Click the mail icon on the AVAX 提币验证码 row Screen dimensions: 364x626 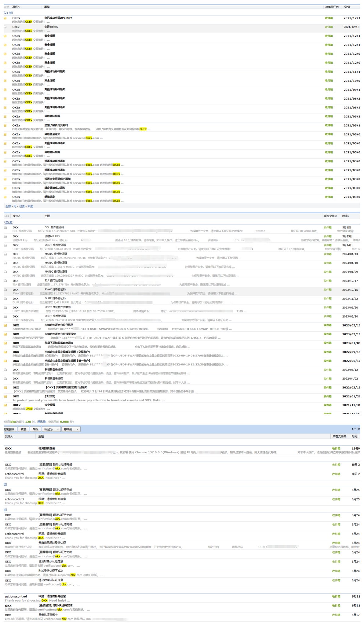(x=5, y=289)
